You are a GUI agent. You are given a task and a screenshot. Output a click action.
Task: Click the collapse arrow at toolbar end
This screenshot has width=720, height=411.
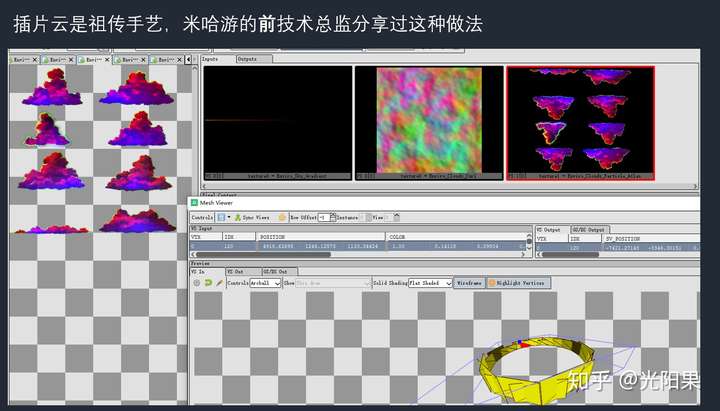point(396,217)
